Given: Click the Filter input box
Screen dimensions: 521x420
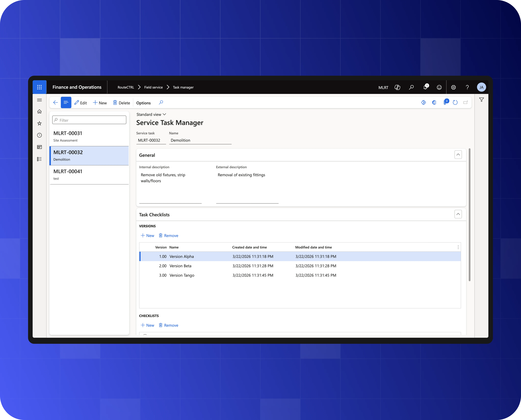Looking at the screenshot, I should coord(89,120).
